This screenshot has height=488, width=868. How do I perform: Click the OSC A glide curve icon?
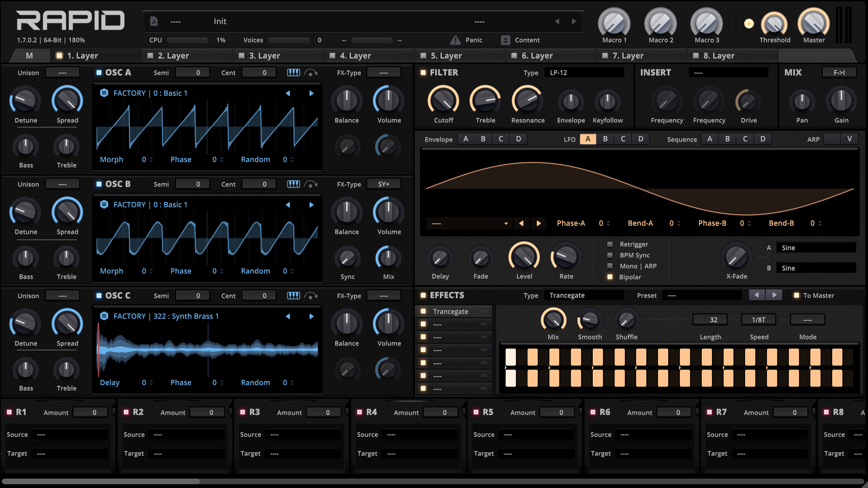tap(311, 72)
